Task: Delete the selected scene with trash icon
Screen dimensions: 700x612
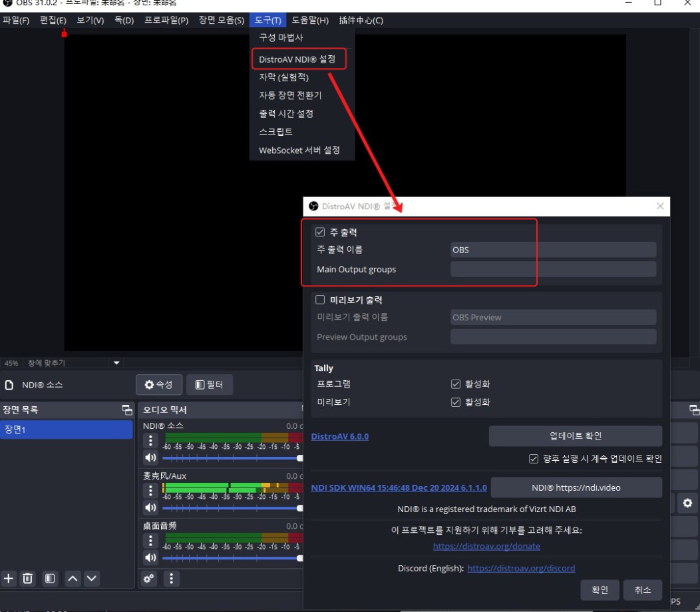Action: [28, 579]
